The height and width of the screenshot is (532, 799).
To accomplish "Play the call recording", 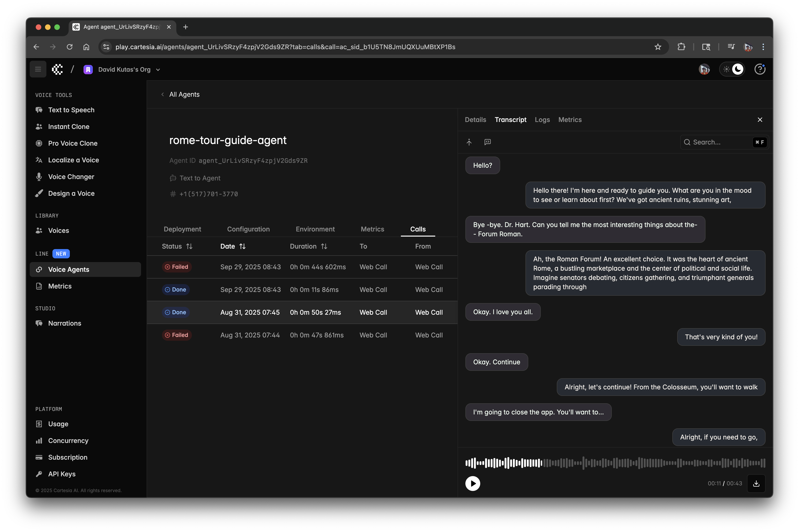I will [x=473, y=483].
